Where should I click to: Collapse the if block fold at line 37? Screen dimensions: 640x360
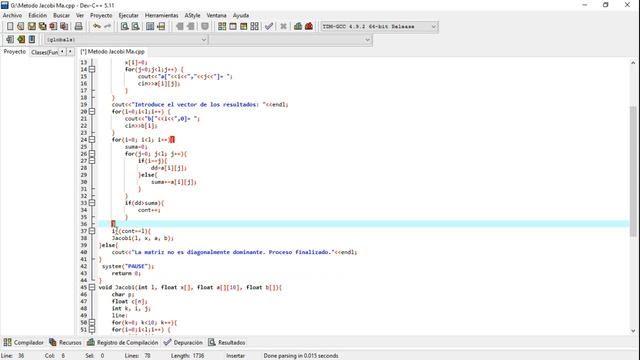coord(92,231)
